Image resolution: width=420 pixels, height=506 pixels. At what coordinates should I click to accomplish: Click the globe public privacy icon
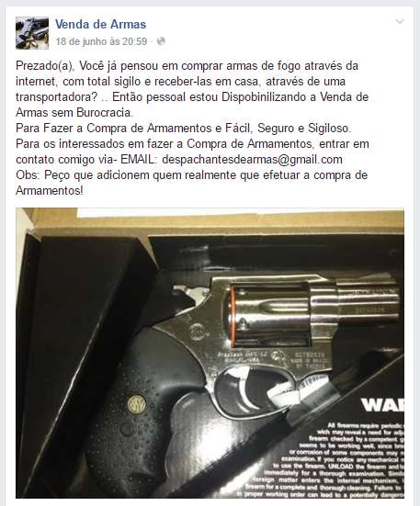161,41
